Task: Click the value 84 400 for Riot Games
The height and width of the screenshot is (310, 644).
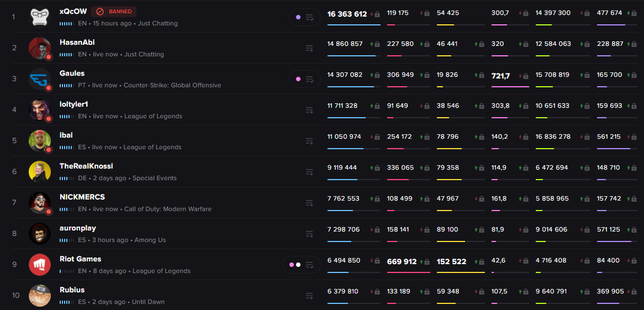Action: click(x=608, y=260)
